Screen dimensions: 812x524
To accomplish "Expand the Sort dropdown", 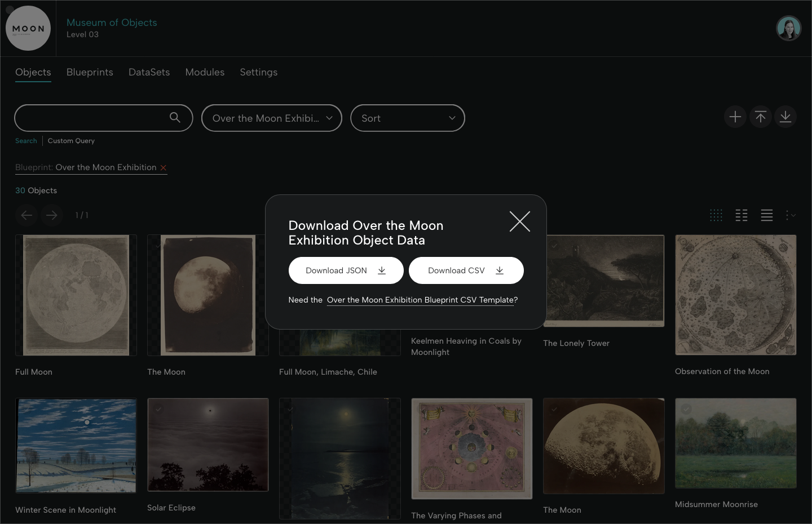I will 407,118.
